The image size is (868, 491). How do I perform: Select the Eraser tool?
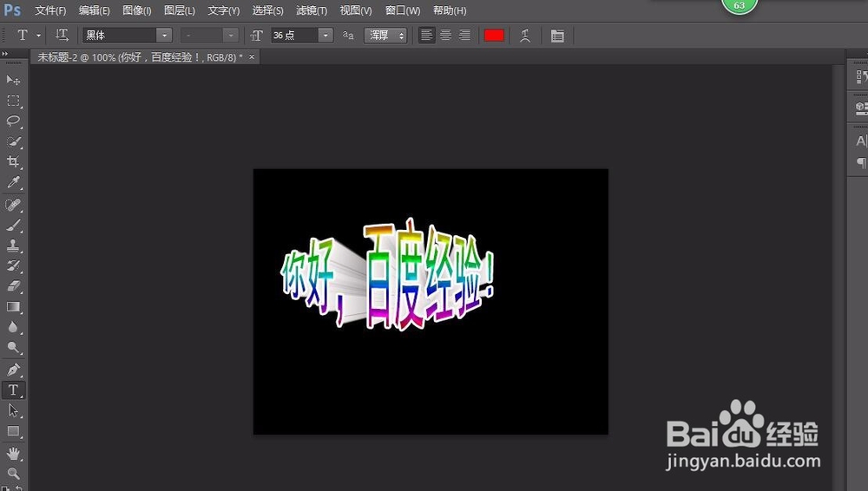[x=13, y=286]
